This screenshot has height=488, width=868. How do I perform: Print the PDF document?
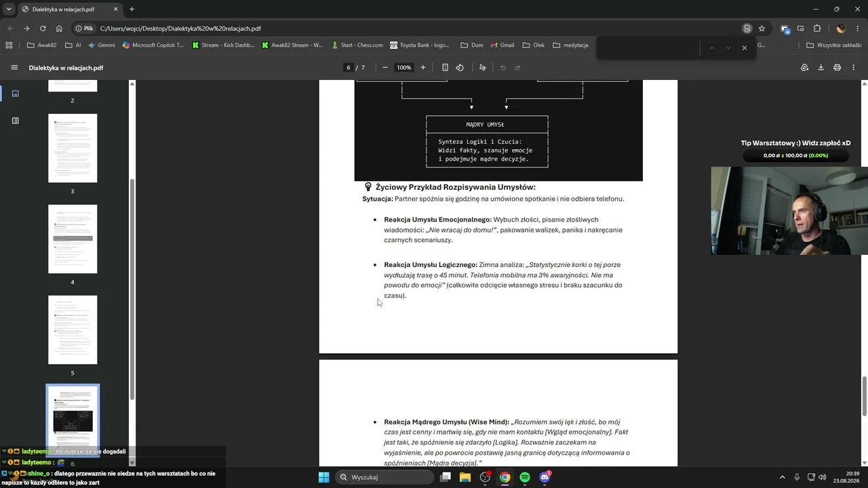point(837,68)
